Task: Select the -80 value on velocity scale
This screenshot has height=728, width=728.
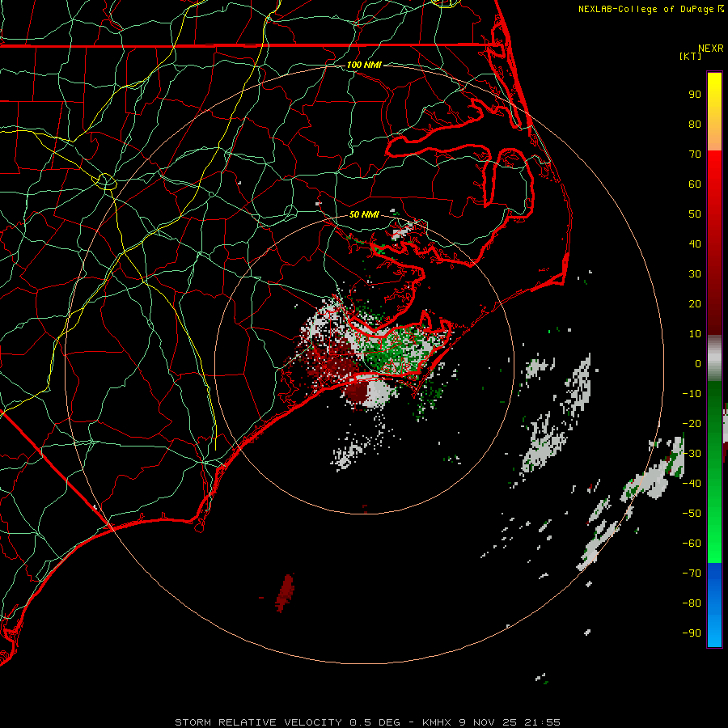Action: [692, 603]
